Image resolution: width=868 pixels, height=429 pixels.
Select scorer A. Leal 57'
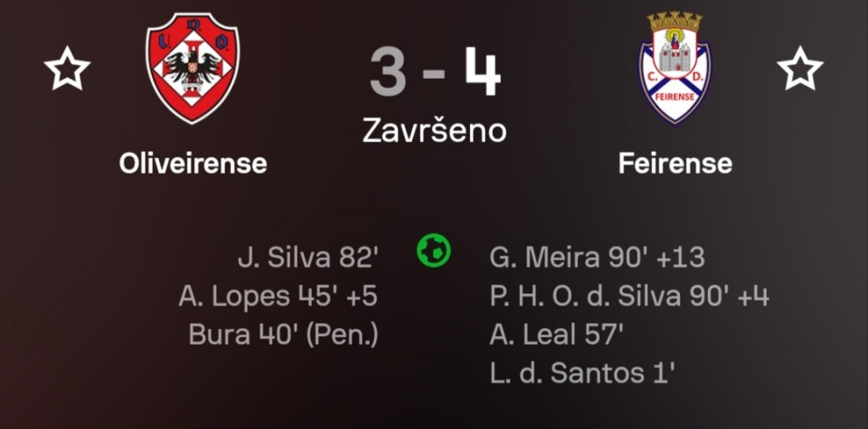click(556, 334)
